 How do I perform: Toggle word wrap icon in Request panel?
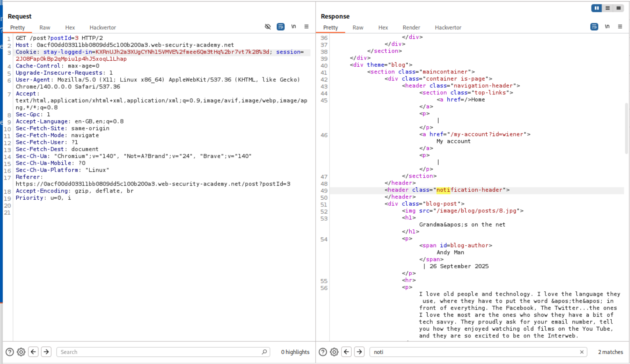(280, 27)
